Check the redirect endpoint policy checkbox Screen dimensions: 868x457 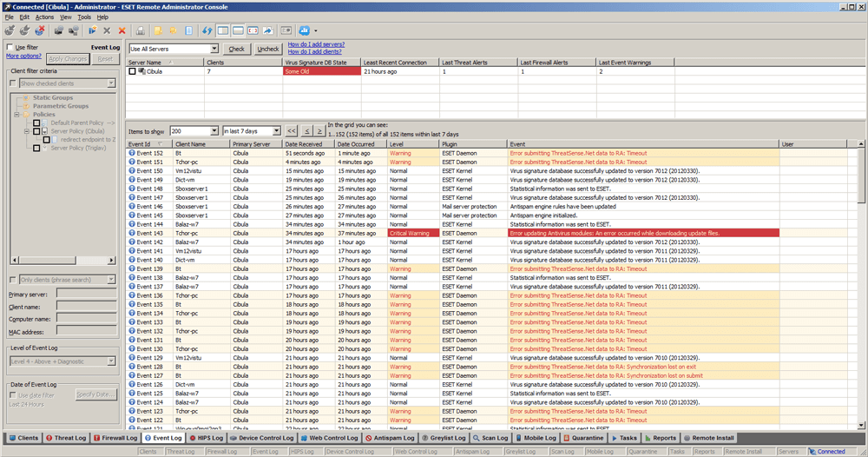pyautogui.click(x=47, y=140)
